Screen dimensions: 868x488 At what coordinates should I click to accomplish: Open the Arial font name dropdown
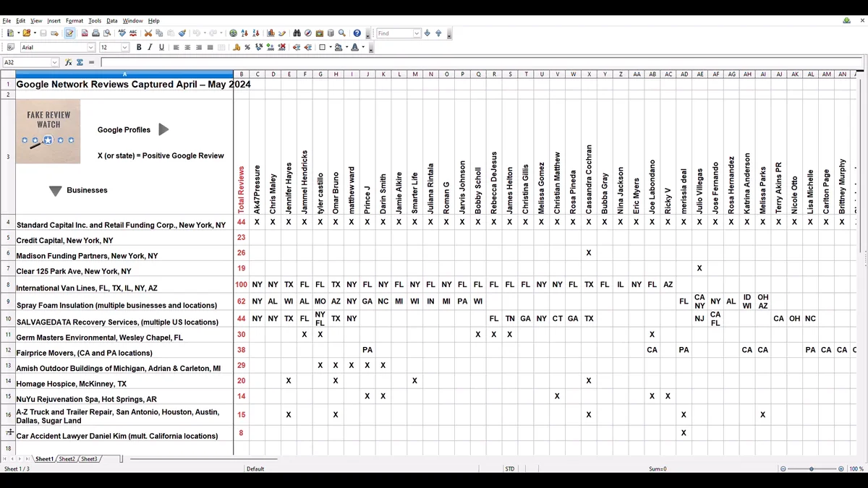[x=92, y=46]
